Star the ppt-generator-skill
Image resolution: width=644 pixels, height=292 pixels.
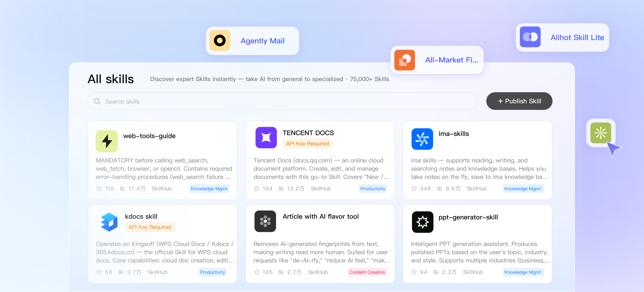pos(414,272)
